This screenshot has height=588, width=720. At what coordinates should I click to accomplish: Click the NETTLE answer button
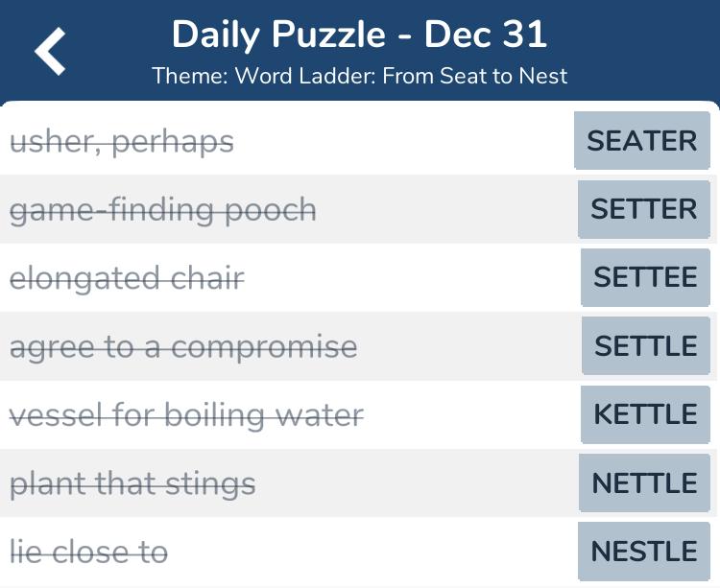644,483
